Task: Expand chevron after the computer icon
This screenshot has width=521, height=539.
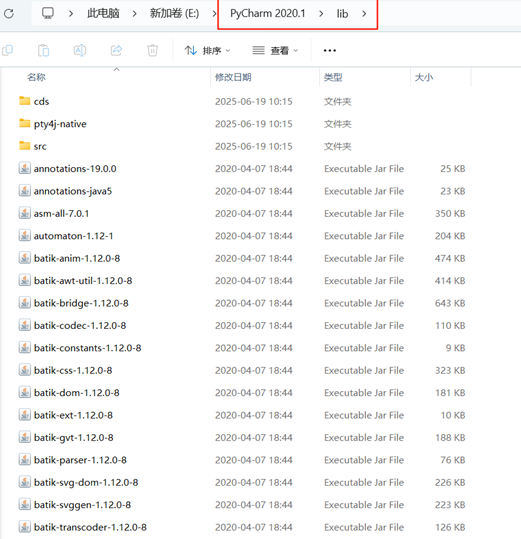Action: (x=71, y=14)
